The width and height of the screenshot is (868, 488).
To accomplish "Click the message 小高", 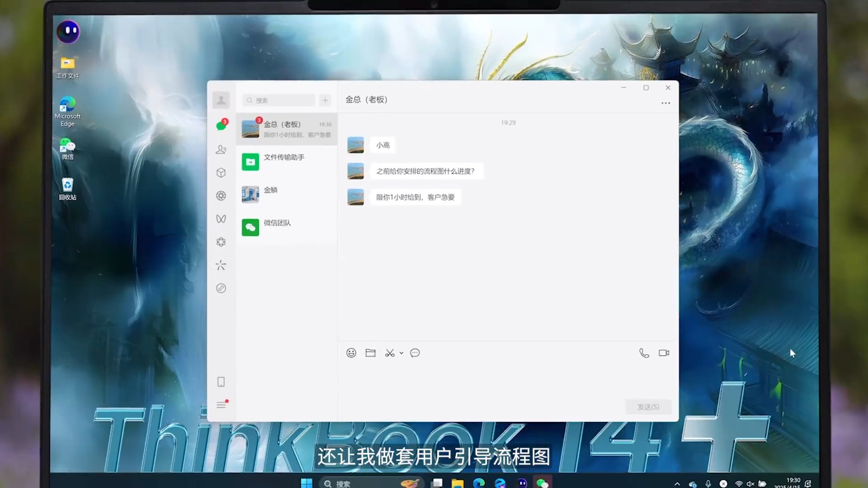I will click(x=383, y=145).
